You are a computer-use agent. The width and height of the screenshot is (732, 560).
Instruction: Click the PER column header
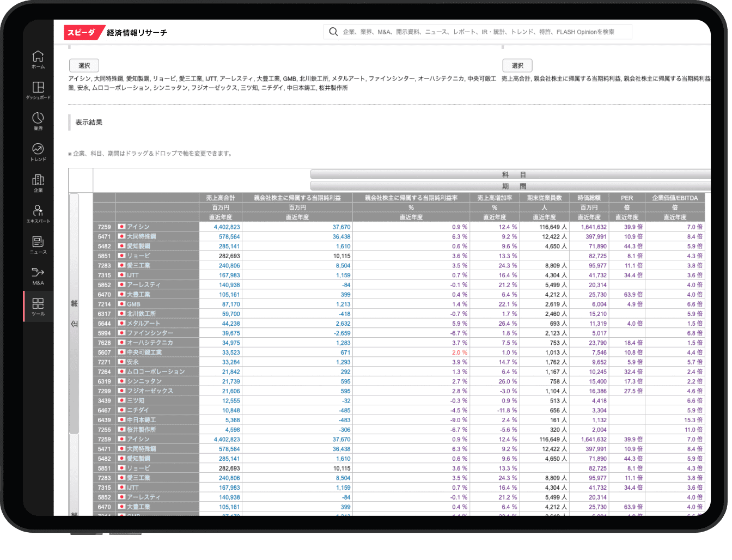pyautogui.click(x=627, y=198)
